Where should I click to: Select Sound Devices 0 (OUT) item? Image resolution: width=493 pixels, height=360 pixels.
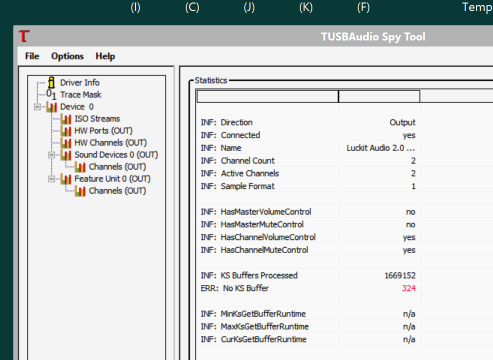(116, 155)
